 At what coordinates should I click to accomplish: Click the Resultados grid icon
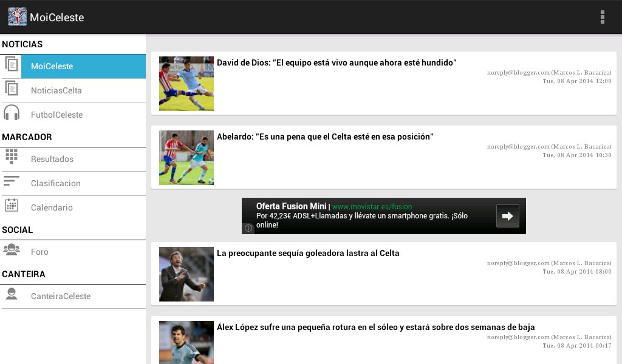(12, 157)
